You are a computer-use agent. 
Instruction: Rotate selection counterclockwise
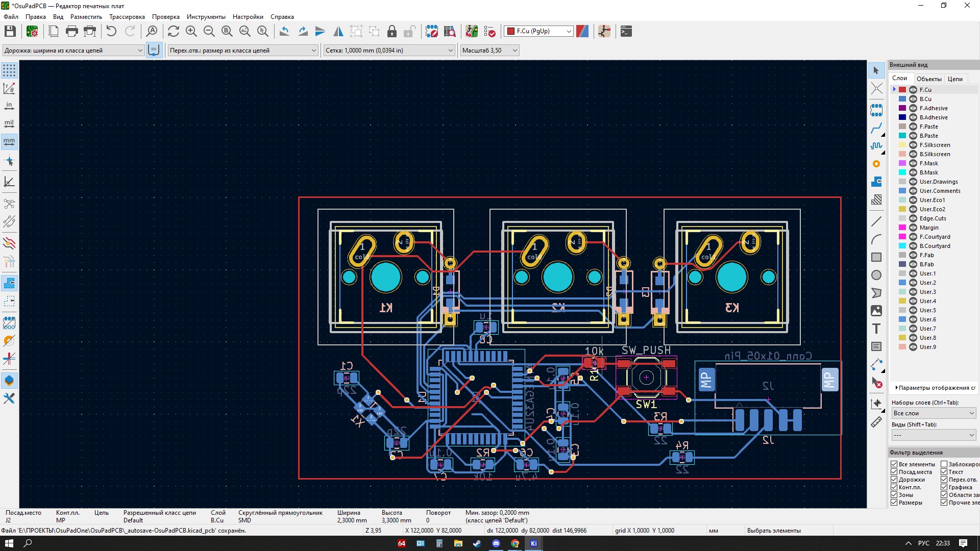pyautogui.click(x=284, y=31)
